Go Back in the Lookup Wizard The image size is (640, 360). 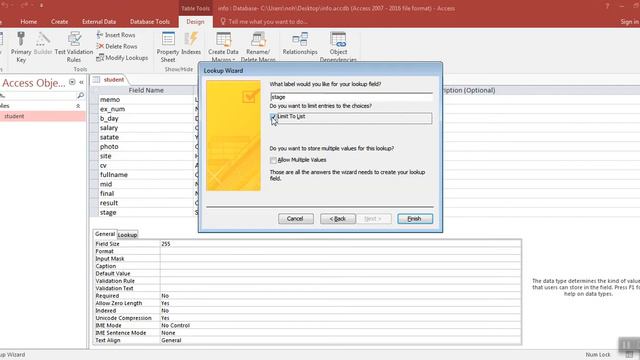click(x=338, y=219)
